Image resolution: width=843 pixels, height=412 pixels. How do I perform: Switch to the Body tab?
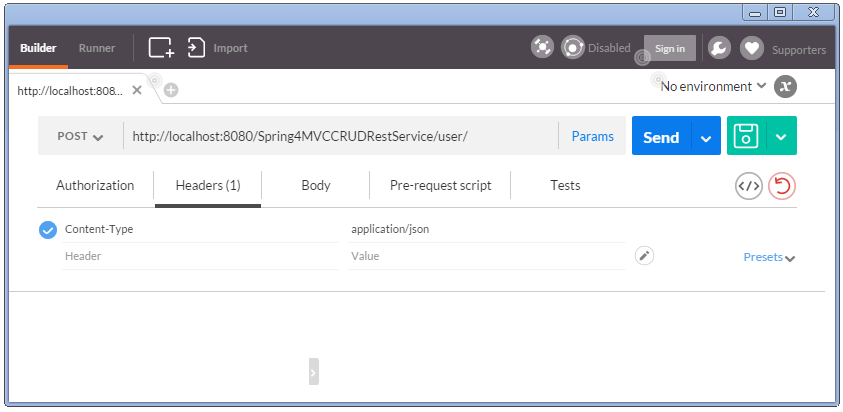[316, 186]
